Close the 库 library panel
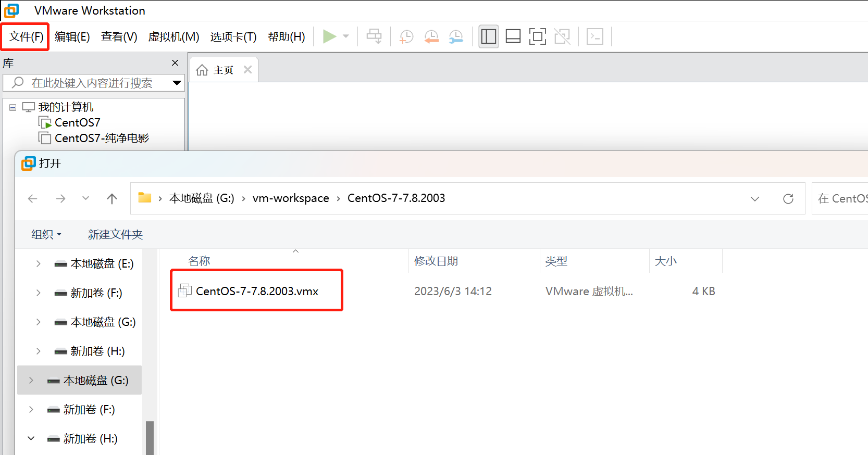This screenshot has height=455, width=868. (x=175, y=63)
